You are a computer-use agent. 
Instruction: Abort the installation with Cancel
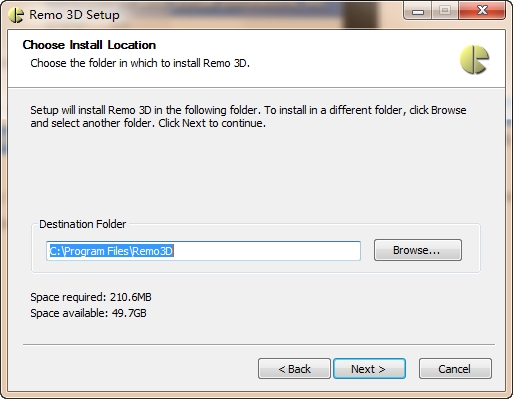(x=455, y=369)
